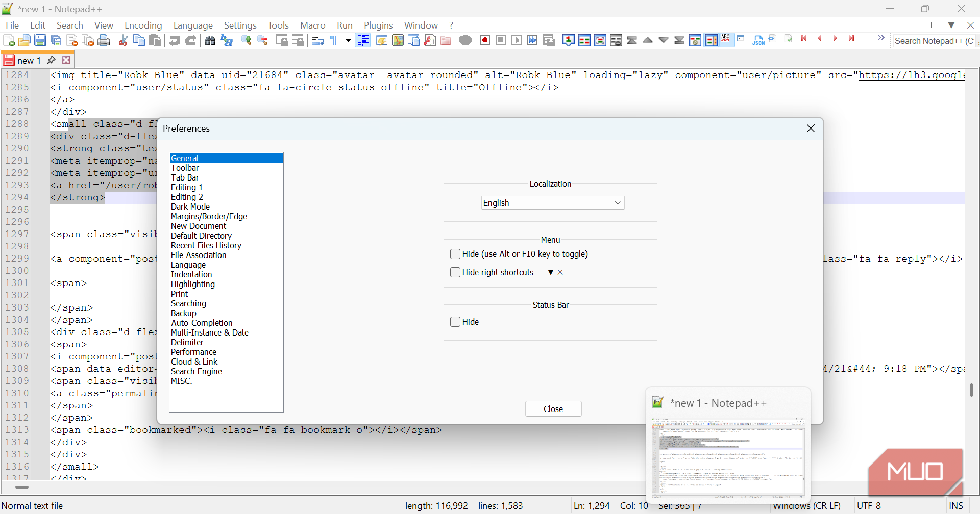The height and width of the screenshot is (514, 980).
Task: Click the INS indicator in status bar
Action: [955, 506]
